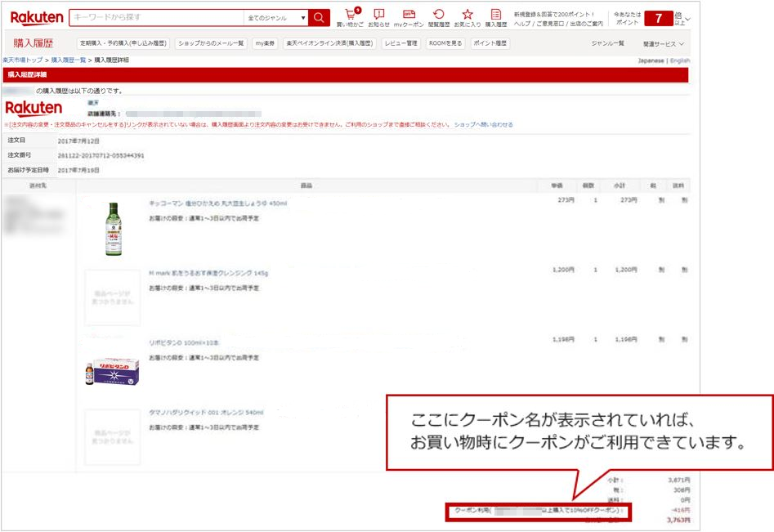The width and height of the screenshot is (774, 532).
Task: Open notifications (お知らせ) icon
Action: pos(378,17)
